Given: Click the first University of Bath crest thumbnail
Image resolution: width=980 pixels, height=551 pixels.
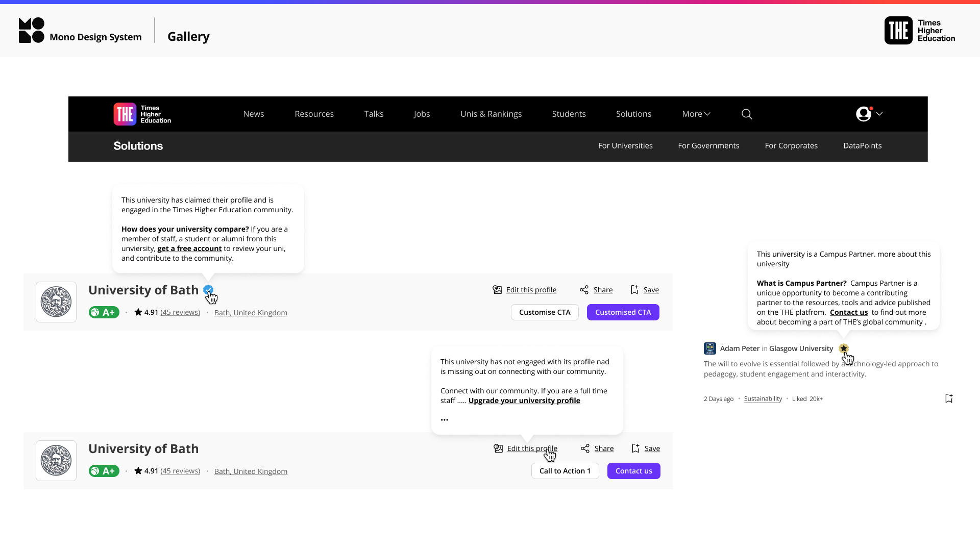Looking at the screenshot, I should [56, 302].
